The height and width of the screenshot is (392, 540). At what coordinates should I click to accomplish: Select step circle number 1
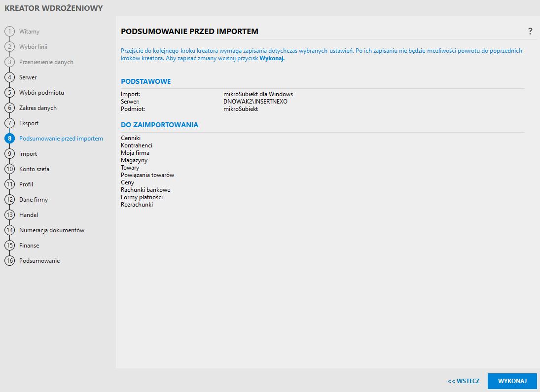click(x=10, y=32)
